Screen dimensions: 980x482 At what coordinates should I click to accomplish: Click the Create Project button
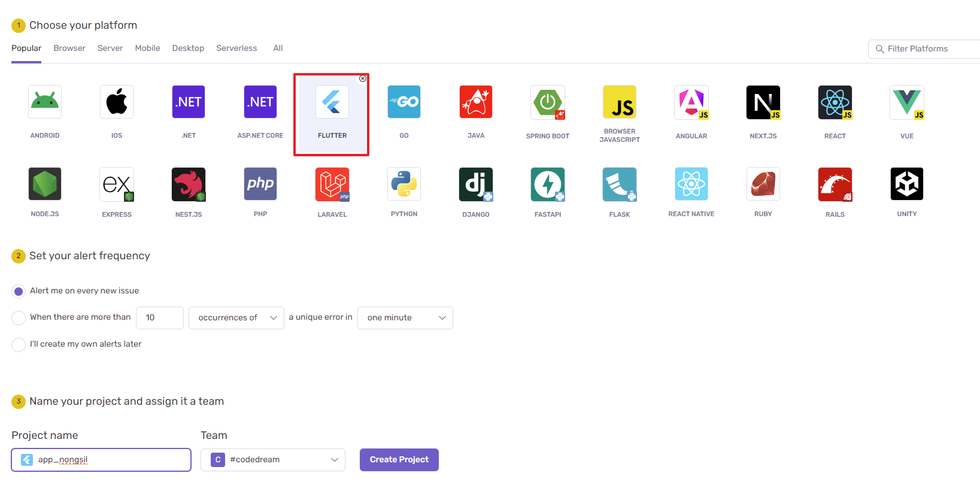pyautogui.click(x=399, y=460)
